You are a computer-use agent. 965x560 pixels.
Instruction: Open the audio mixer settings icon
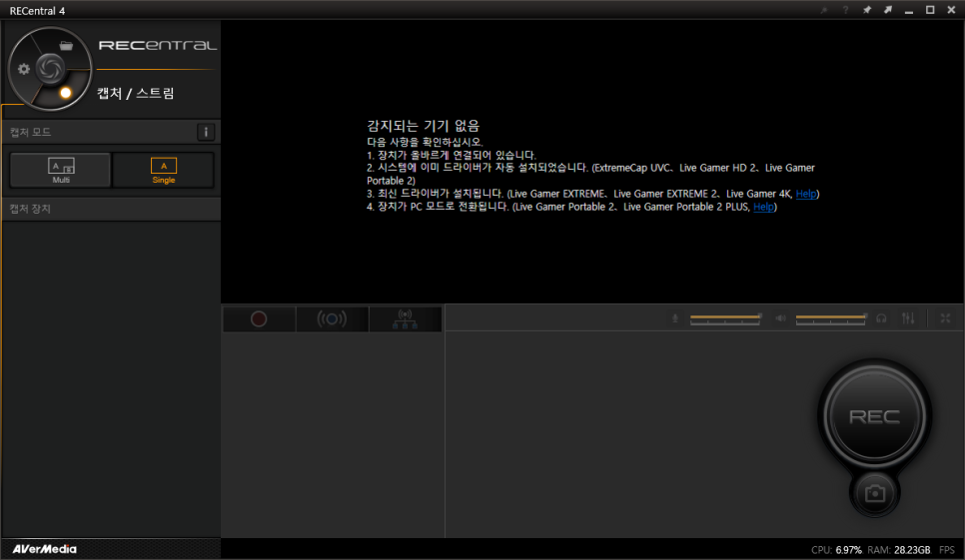click(908, 317)
